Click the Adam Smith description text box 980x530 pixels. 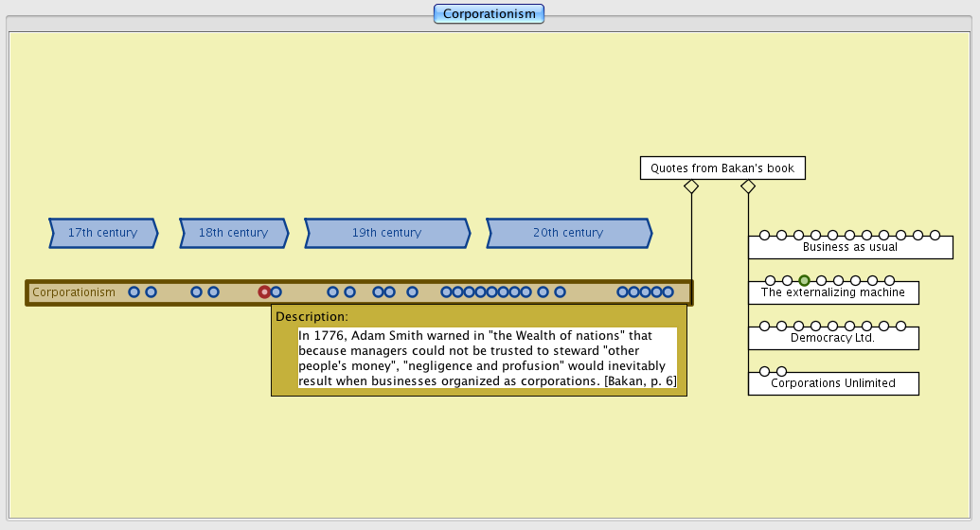tap(488, 359)
